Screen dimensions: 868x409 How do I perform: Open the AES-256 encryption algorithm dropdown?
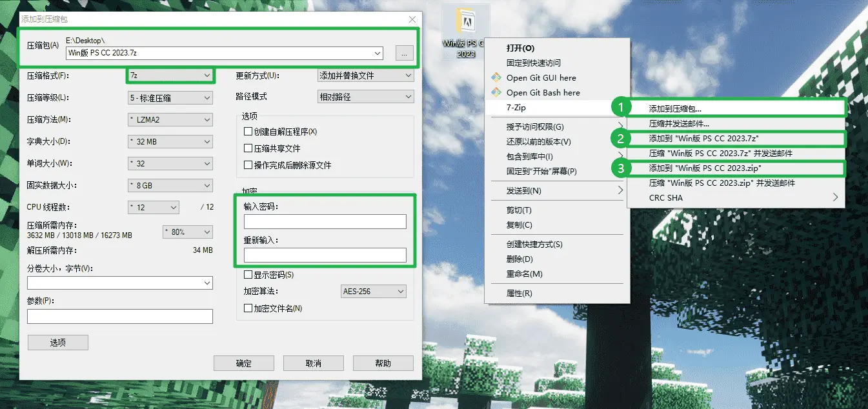[373, 292]
